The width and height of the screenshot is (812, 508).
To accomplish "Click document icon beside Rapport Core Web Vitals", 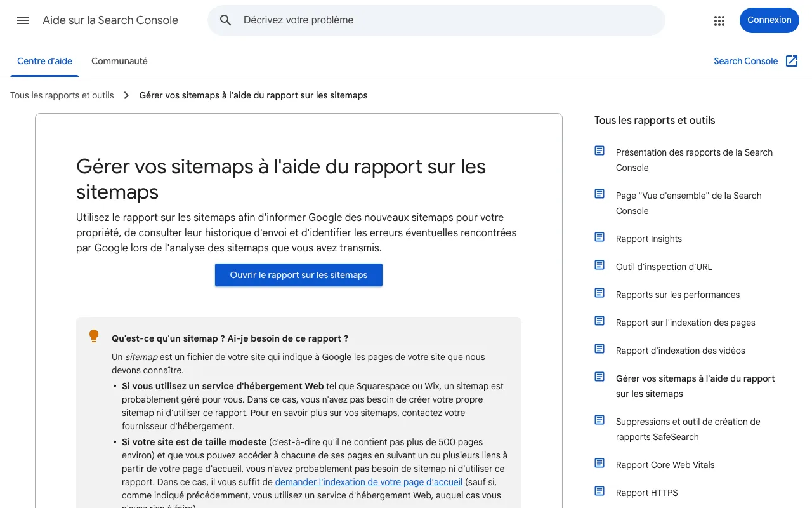I will [599, 463].
